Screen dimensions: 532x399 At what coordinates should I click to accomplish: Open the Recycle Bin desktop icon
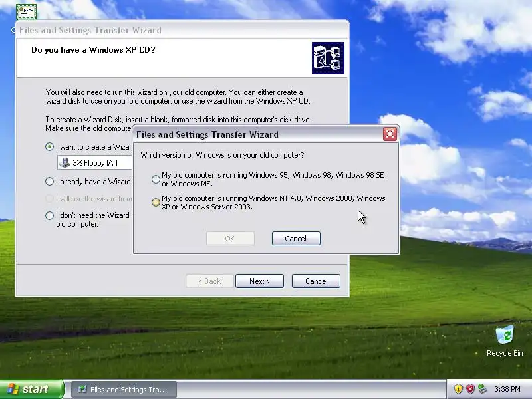505,340
